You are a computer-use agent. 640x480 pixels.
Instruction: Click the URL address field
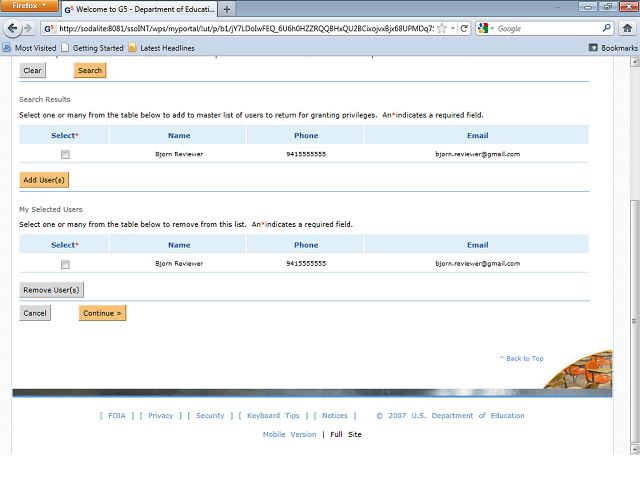click(246, 29)
